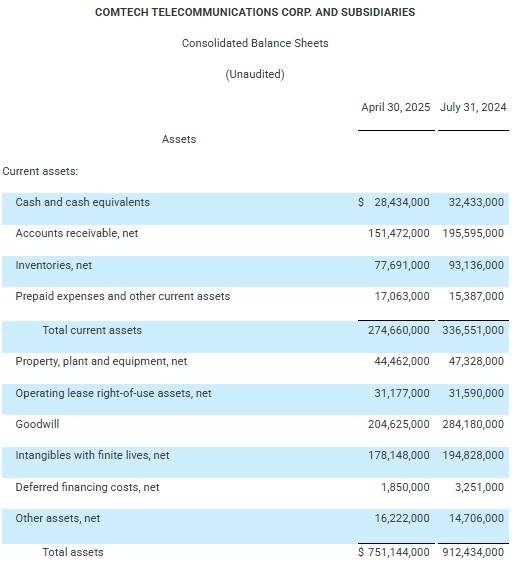Click the 336,551,000 total current assets figure
Screen dimensions: 512x567
click(x=473, y=330)
